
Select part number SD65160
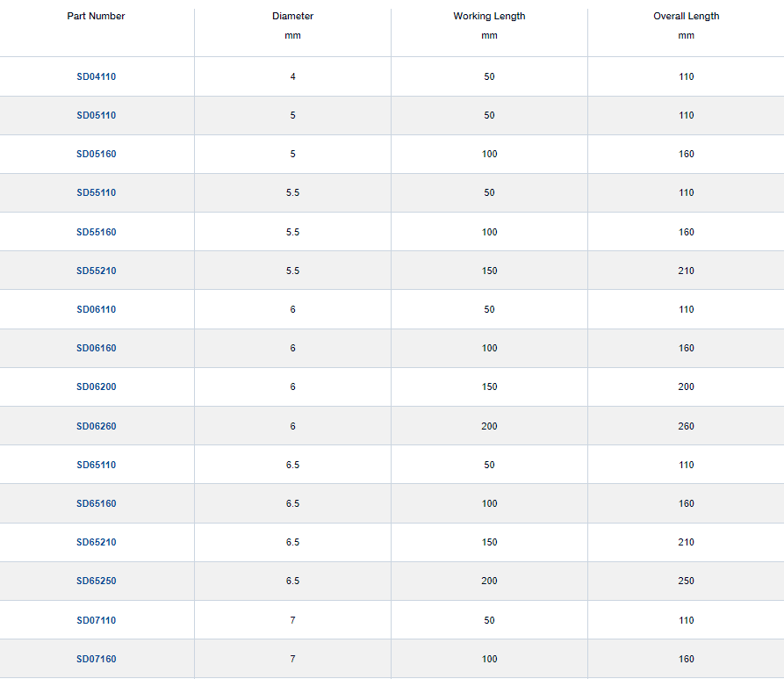pyautogui.click(x=96, y=503)
